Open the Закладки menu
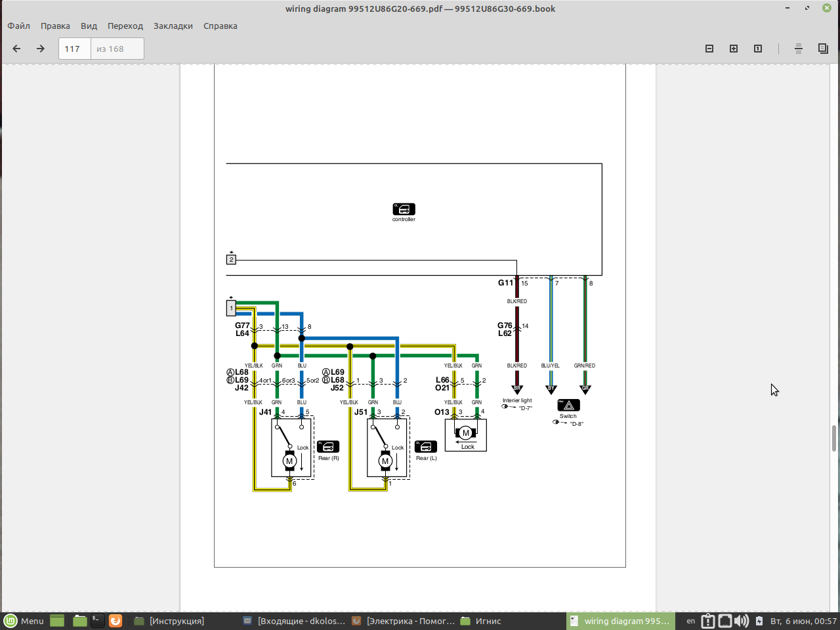Viewport: 840px width, 630px height. coord(173,26)
